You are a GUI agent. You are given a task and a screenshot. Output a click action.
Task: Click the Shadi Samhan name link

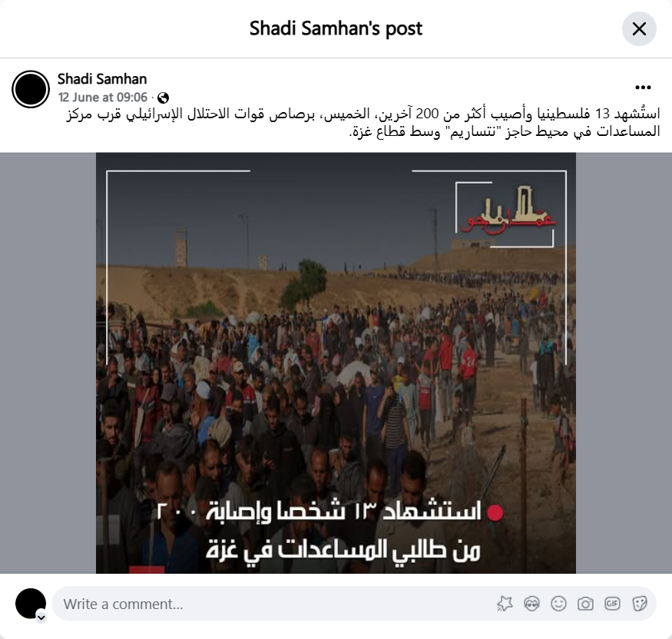[x=102, y=79]
